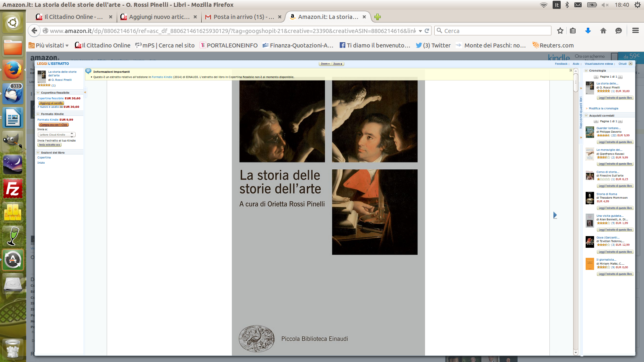Close the extract viewer with the X icon
The height and width of the screenshot is (362, 644).
pos(631,64)
